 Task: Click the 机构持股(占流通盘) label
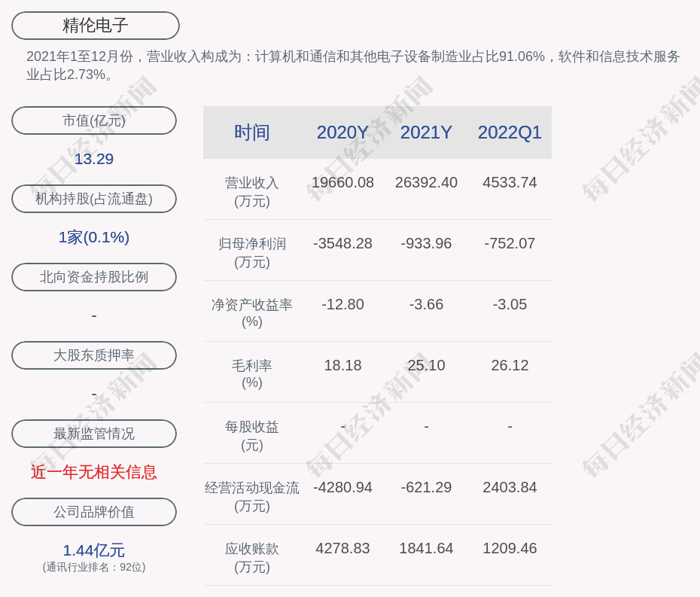click(x=94, y=199)
